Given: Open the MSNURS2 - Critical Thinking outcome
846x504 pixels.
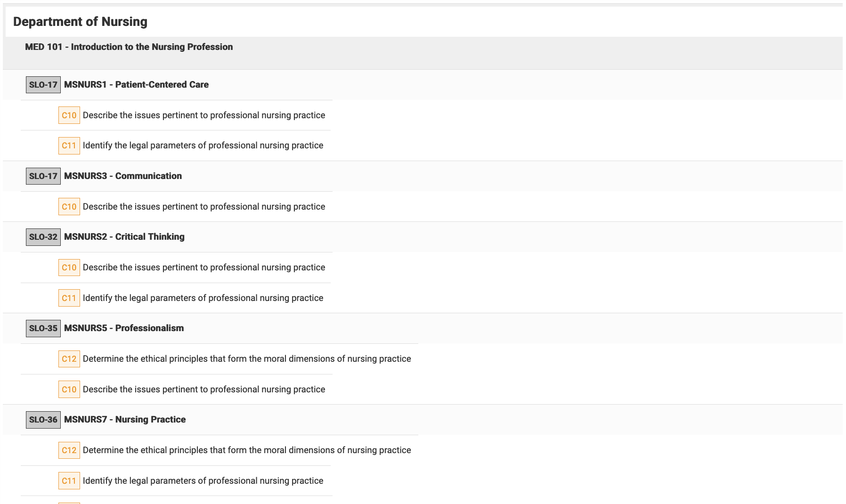Looking at the screenshot, I should (124, 237).
